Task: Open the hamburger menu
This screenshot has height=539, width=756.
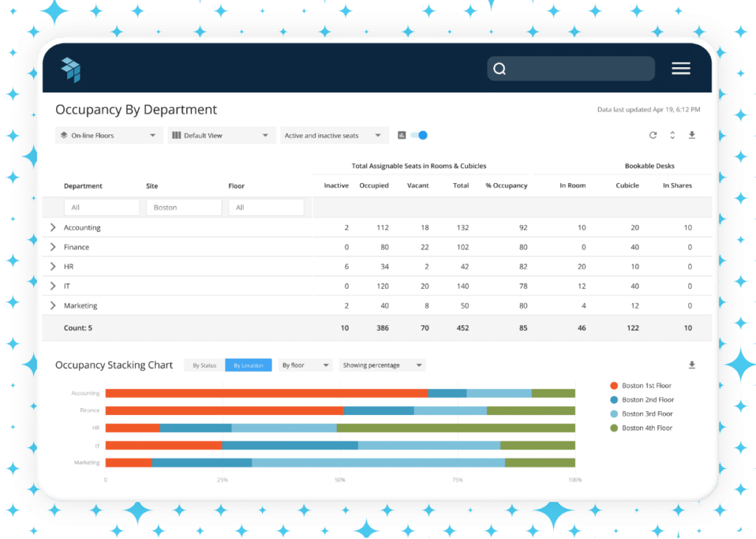Action: (680, 68)
